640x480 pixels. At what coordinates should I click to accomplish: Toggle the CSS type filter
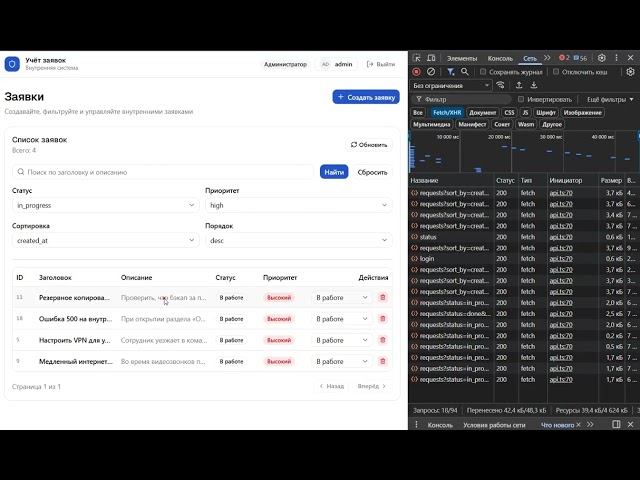click(x=509, y=113)
